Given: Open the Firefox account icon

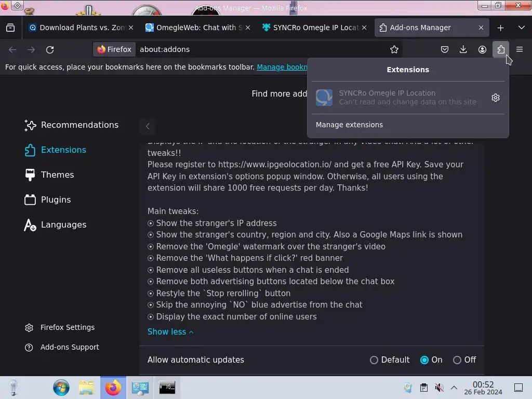Looking at the screenshot, I should (482, 49).
